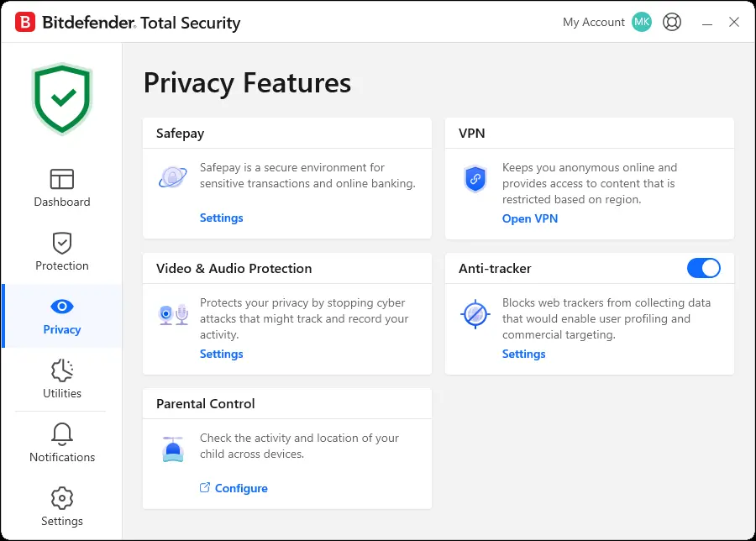Open Video & Audio Protection Settings
The image size is (756, 541).
tap(221, 354)
